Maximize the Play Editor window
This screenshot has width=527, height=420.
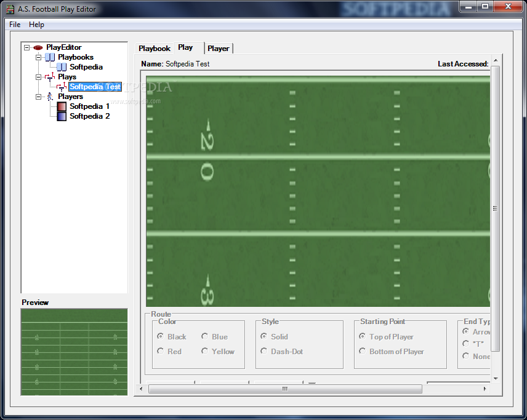485,6
